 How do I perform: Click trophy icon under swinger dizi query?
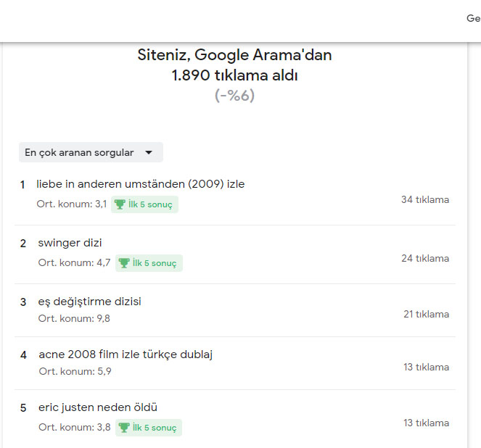pos(124,263)
